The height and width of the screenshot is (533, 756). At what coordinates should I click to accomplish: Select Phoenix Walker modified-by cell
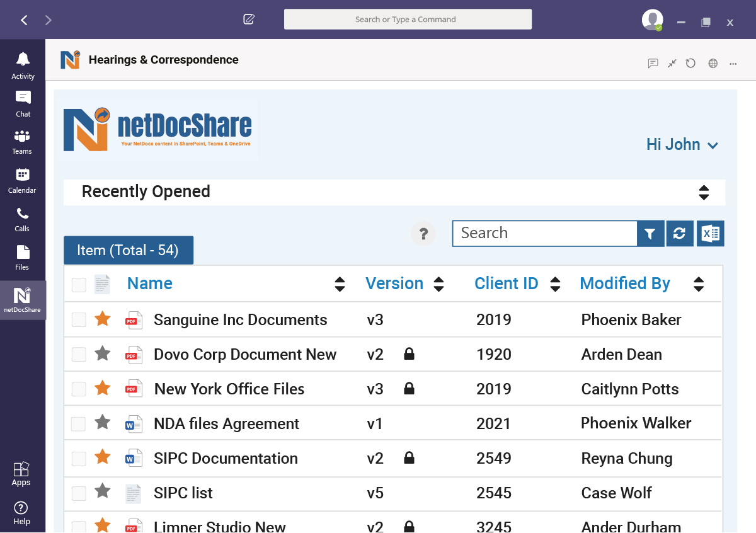636,423
